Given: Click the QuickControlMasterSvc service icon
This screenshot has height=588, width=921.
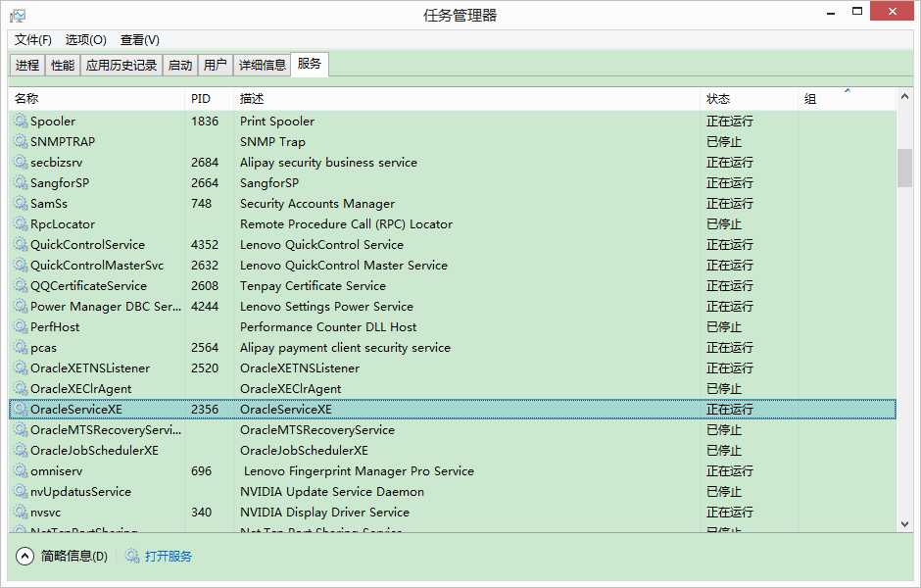Looking at the screenshot, I should [22, 265].
